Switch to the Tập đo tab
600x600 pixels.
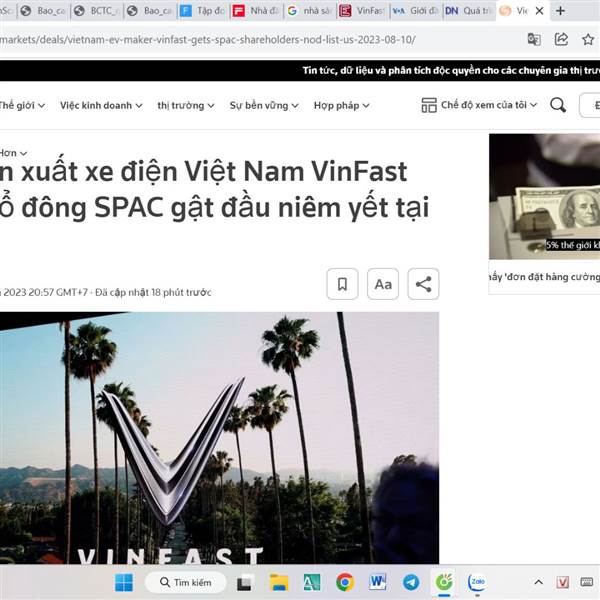click(202, 11)
